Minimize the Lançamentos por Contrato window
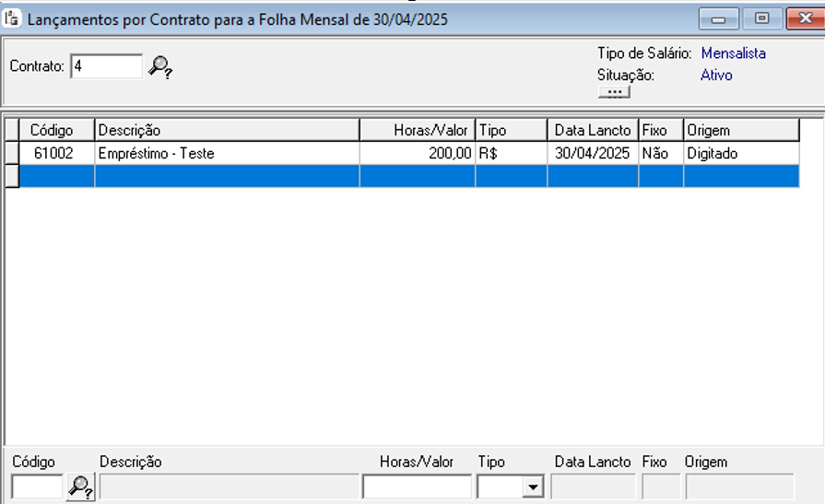Viewport: 825px width, 504px height. [x=718, y=18]
